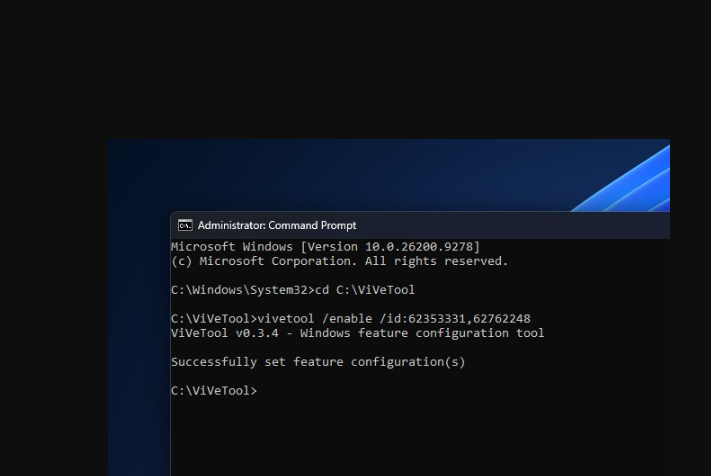711x476 pixels.
Task: Click the 'Administrator: Command Prompt' window title
Action: pyautogui.click(x=277, y=225)
